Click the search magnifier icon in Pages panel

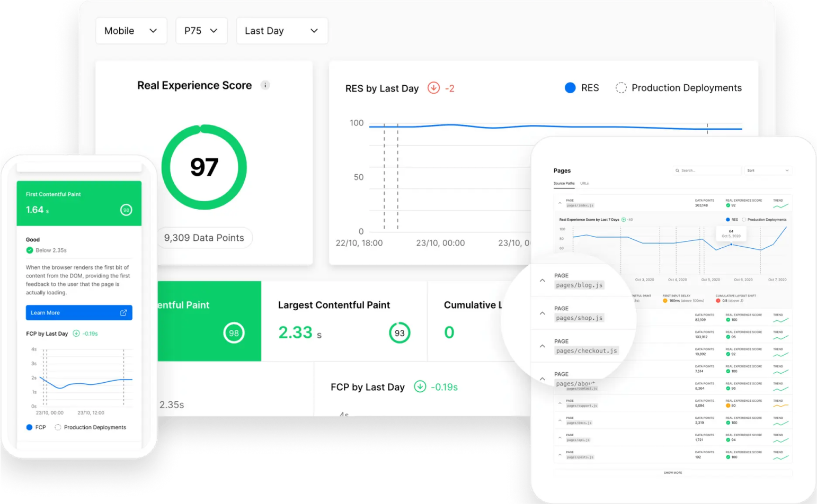pos(677,170)
